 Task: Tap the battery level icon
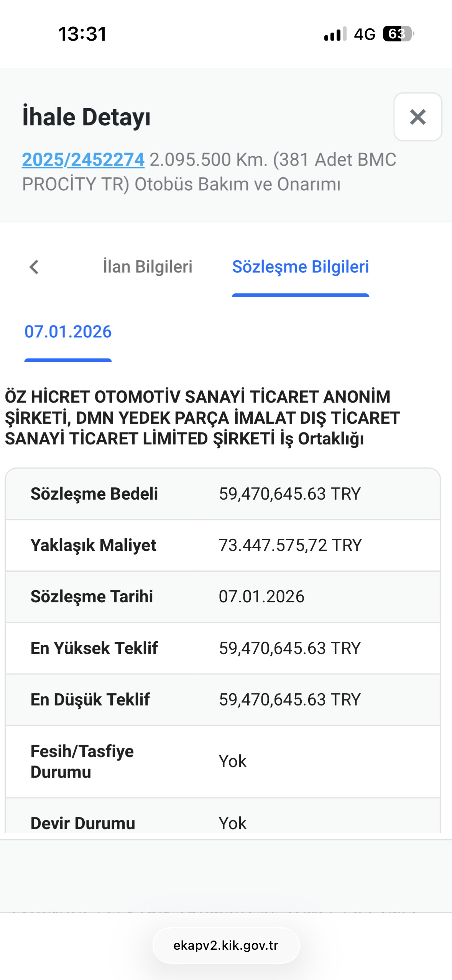point(398,34)
